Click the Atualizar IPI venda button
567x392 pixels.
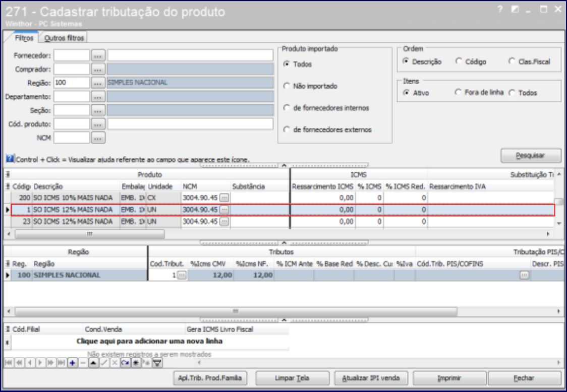tap(371, 378)
